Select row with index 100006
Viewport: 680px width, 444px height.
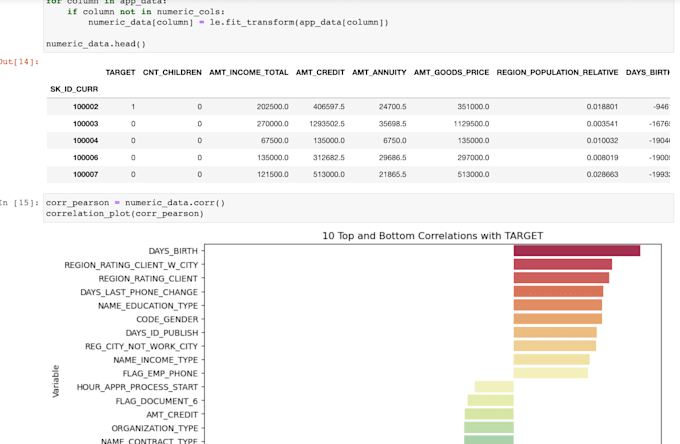click(x=85, y=157)
